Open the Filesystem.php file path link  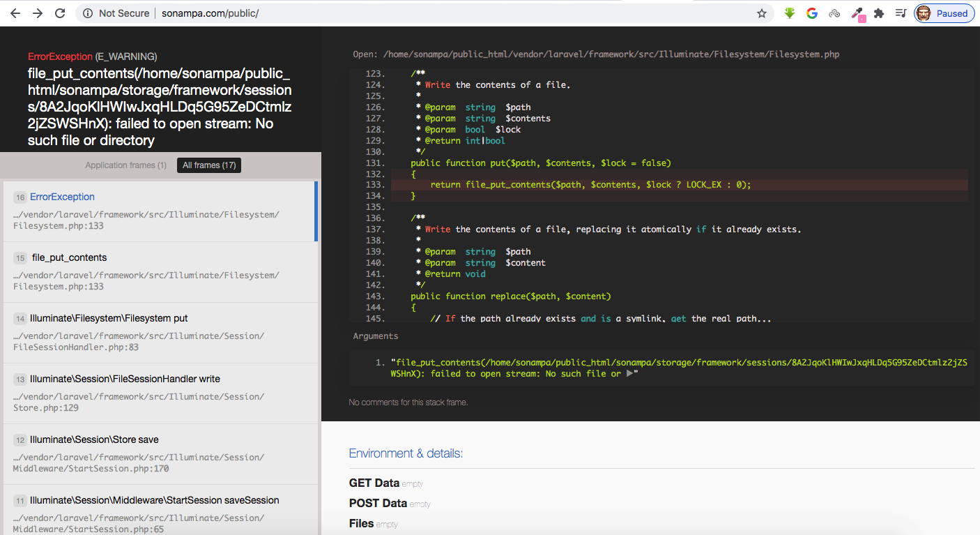click(610, 54)
